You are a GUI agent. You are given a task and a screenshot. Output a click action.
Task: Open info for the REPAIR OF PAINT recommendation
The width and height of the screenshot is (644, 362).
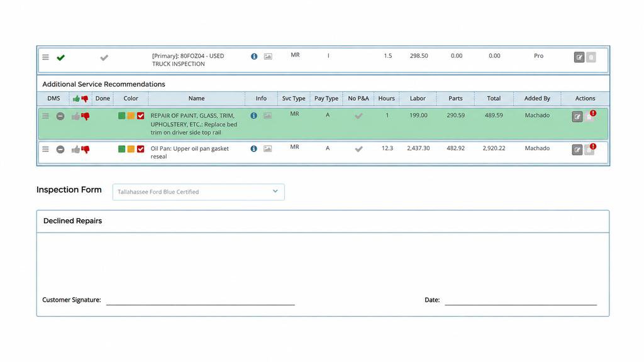coord(254,116)
